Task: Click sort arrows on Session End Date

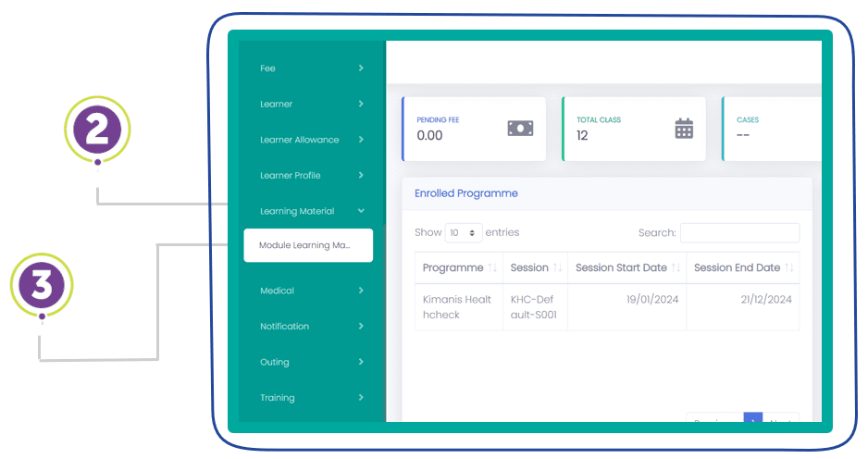Action: (x=789, y=268)
